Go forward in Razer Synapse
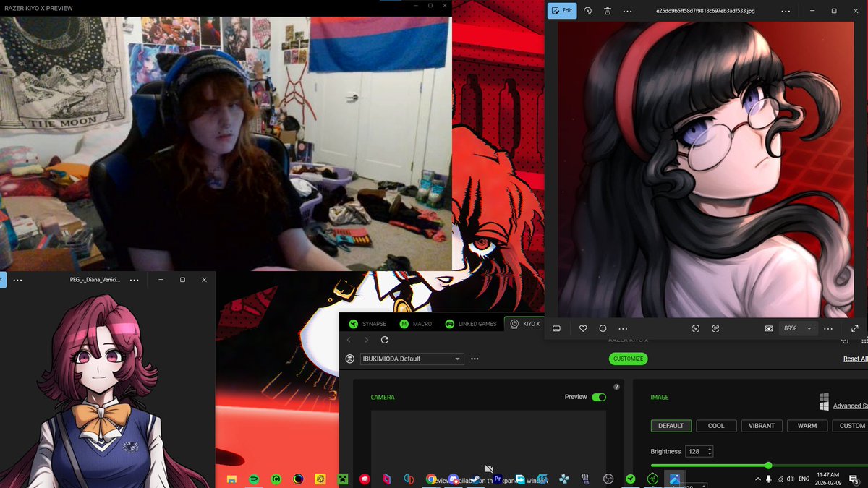The height and width of the screenshot is (488, 868). pos(367,340)
